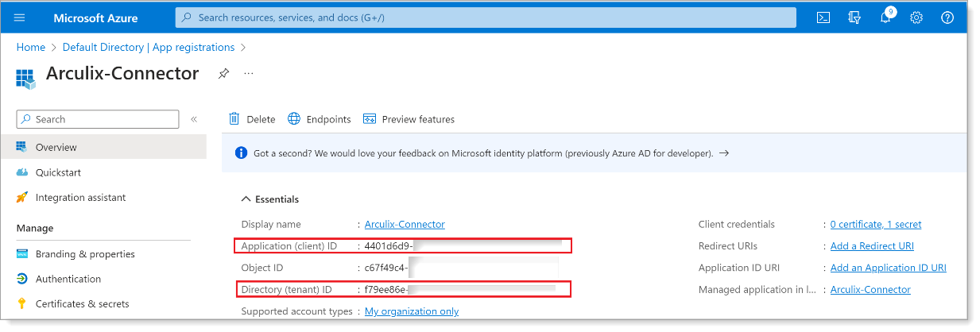Delete the app registration

point(252,119)
